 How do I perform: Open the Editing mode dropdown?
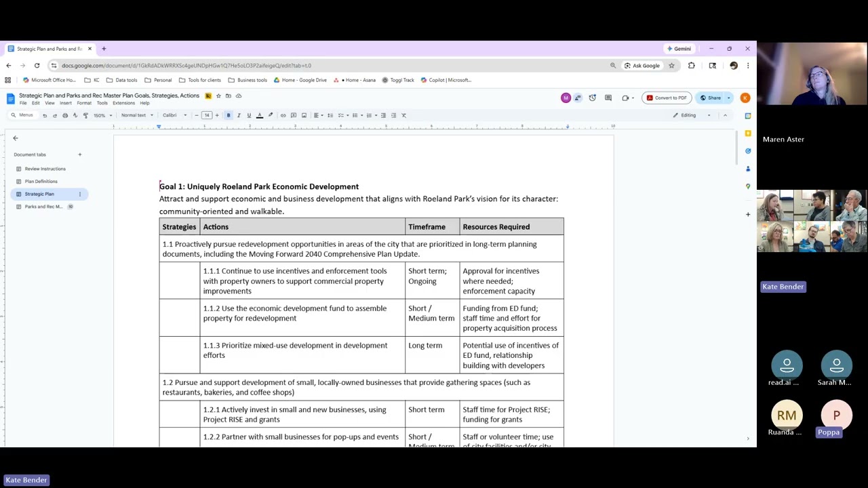tap(692, 115)
